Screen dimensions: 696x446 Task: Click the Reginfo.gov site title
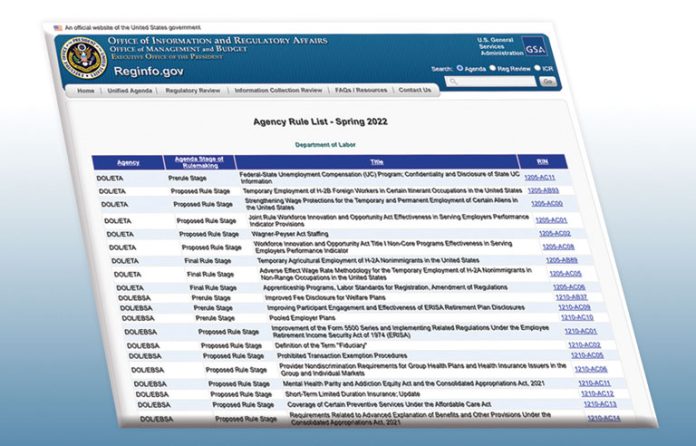tap(148, 71)
